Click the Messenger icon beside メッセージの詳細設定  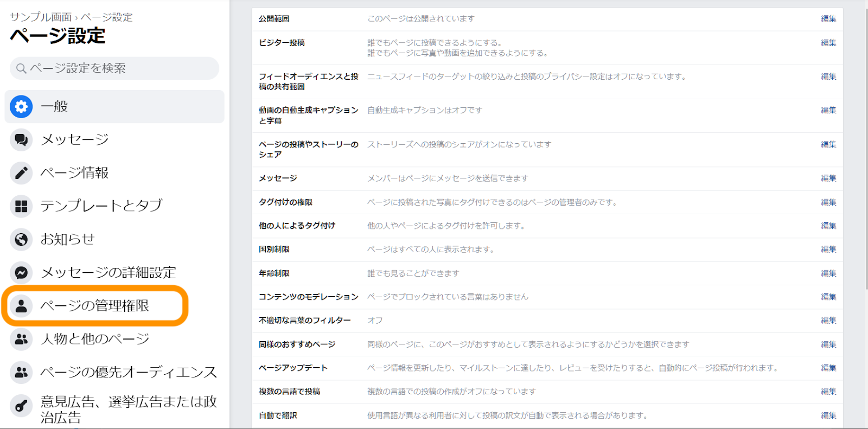click(21, 272)
